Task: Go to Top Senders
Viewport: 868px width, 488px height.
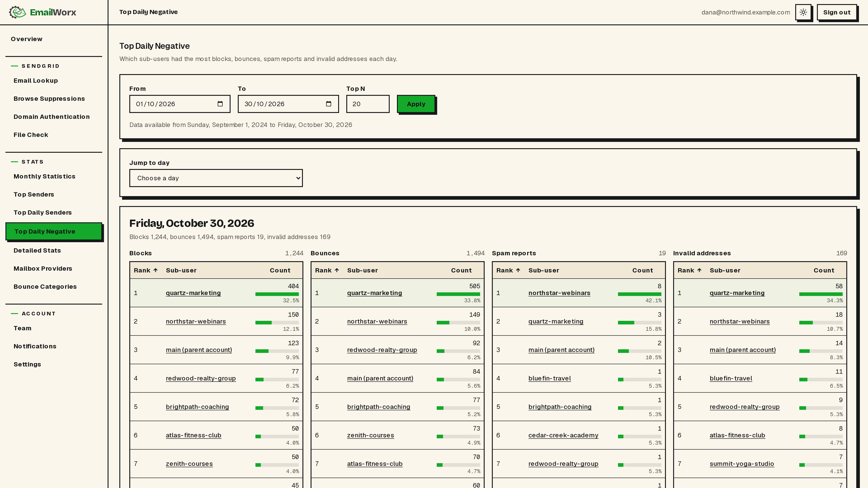Action: (x=34, y=194)
